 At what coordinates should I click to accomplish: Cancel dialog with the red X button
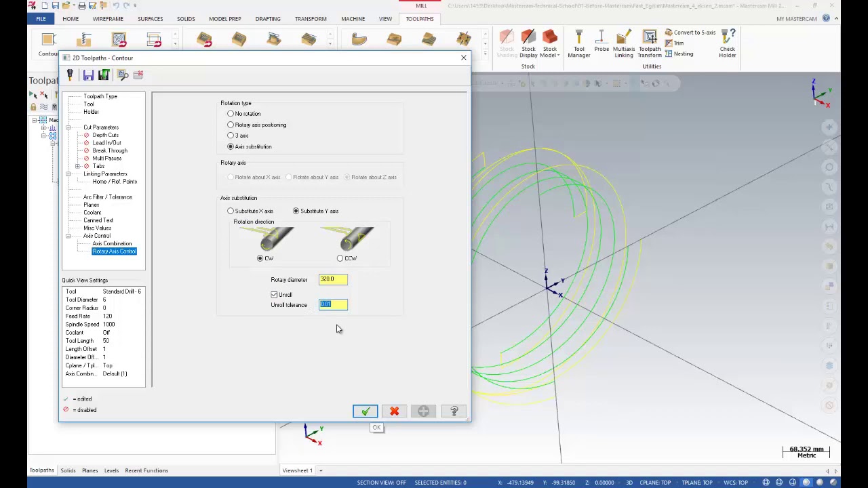(x=394, y=411)
